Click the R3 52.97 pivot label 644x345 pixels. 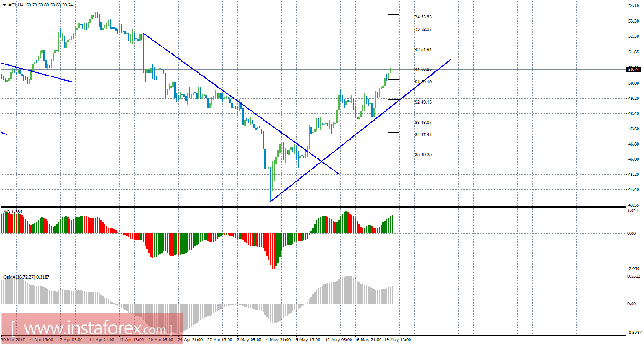point(422,29)
